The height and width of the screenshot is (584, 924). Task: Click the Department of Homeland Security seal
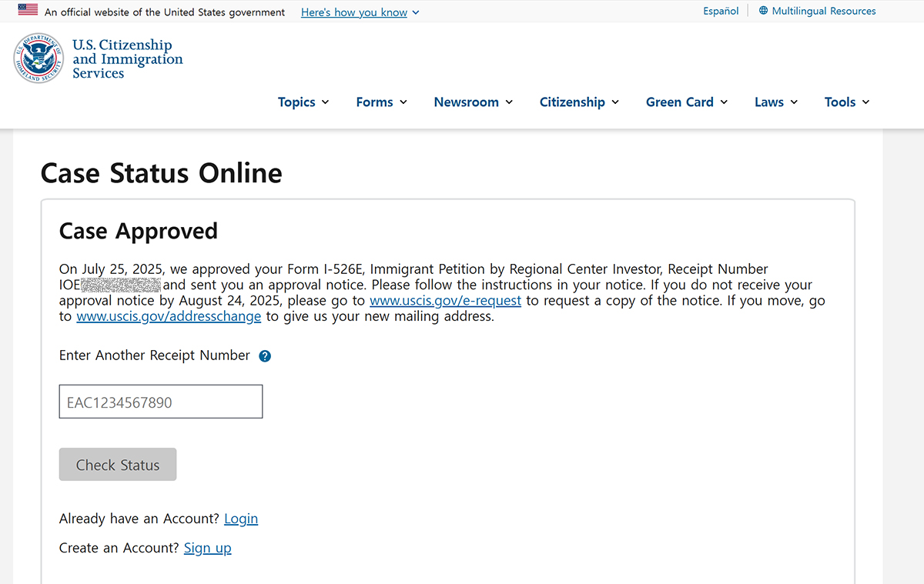point(38,58)
